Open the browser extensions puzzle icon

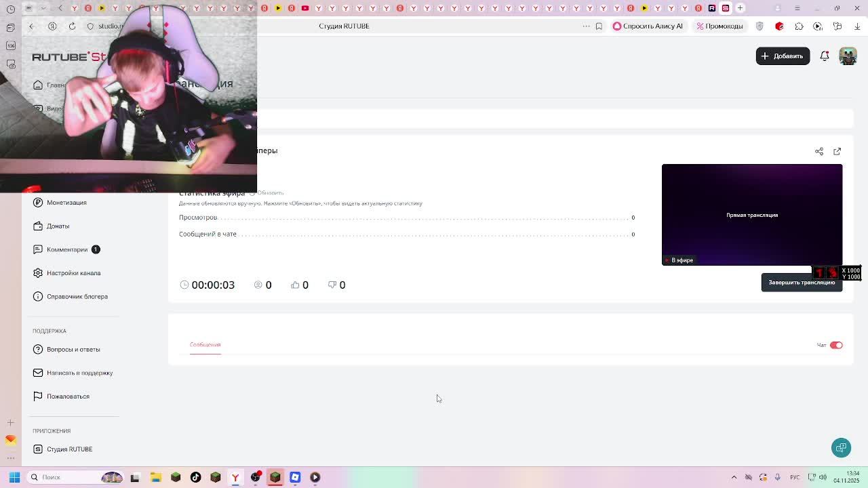point(799,26)
